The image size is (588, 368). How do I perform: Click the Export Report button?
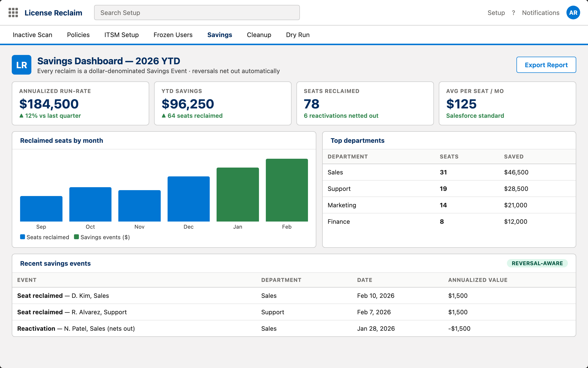point(546,65)
